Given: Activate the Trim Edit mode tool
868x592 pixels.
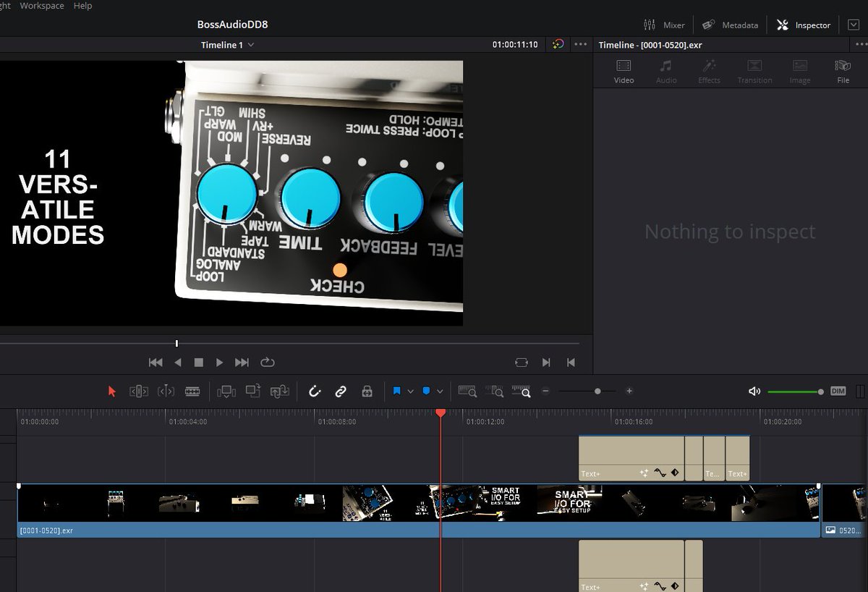Looking at the screenshot, I should pyautogui.click(x=139, y=392).
